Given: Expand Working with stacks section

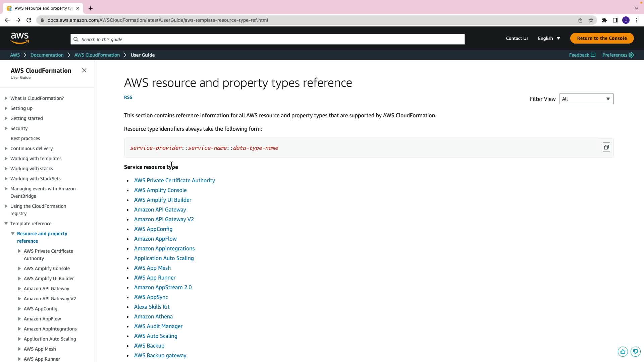Looking at the screenshot, I should click(x=6, y=169).
